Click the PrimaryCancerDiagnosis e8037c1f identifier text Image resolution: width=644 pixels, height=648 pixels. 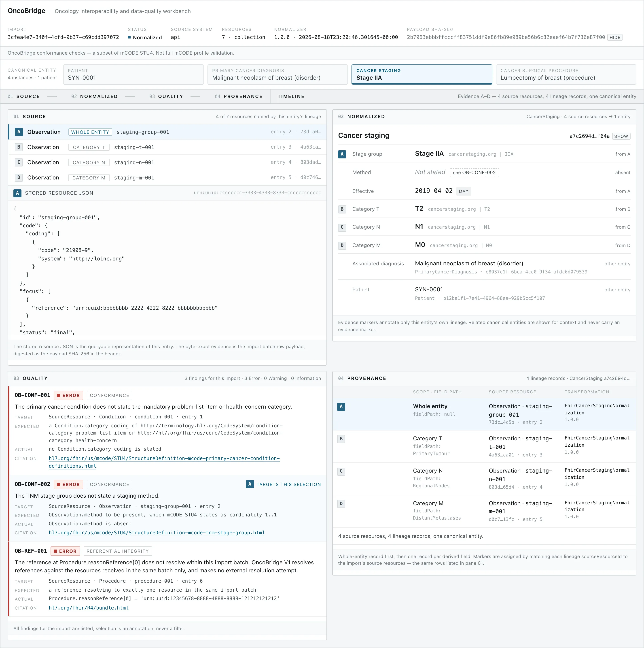click(x=501, y=272)
